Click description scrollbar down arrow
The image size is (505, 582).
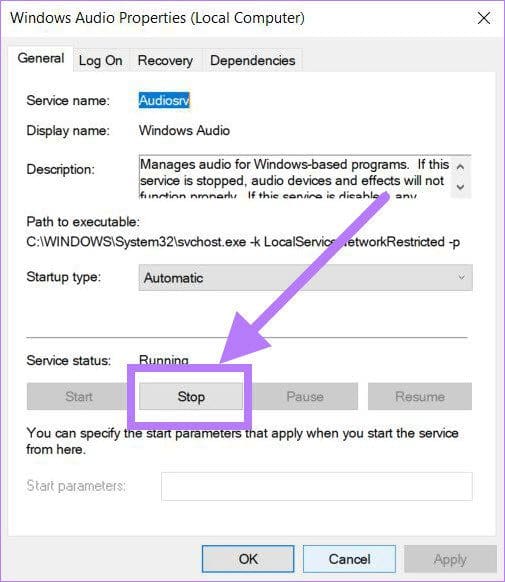tap(460, 187)
